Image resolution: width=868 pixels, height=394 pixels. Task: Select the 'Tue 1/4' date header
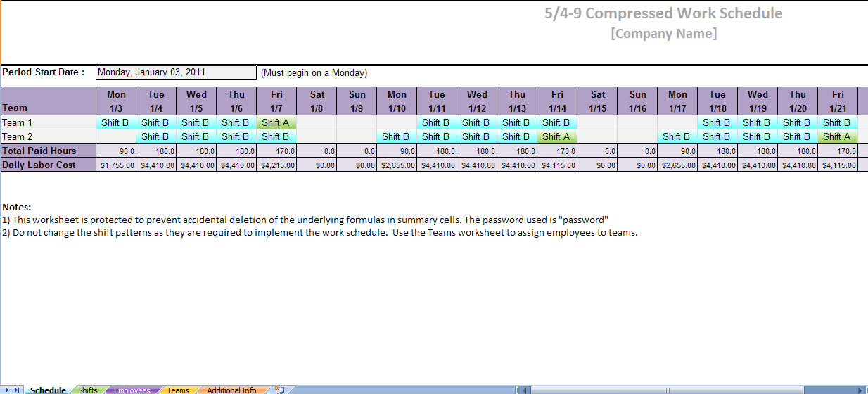(x=156, y=101)
